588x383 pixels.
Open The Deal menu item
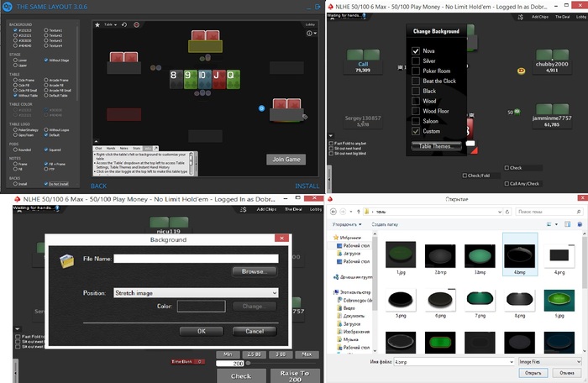tap(563, 17)
